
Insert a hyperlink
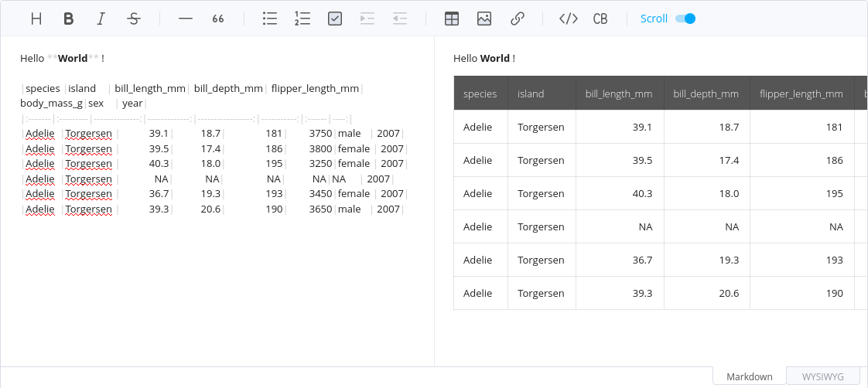518,19
